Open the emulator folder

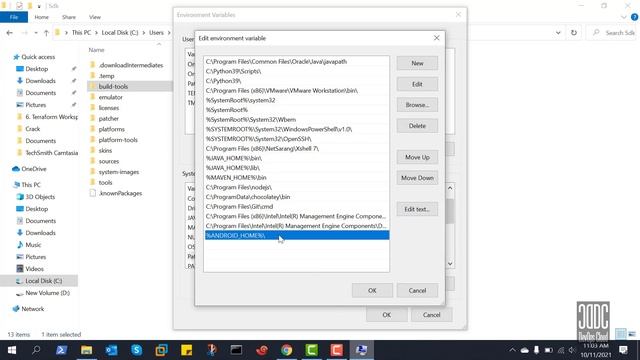[x=110, y=97]
